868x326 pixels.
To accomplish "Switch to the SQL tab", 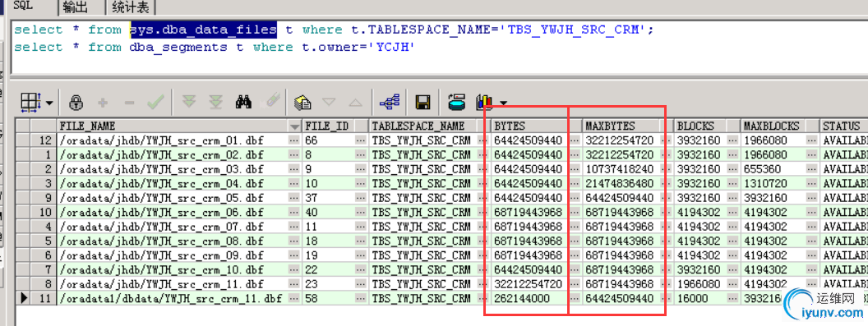I will 23,6.
